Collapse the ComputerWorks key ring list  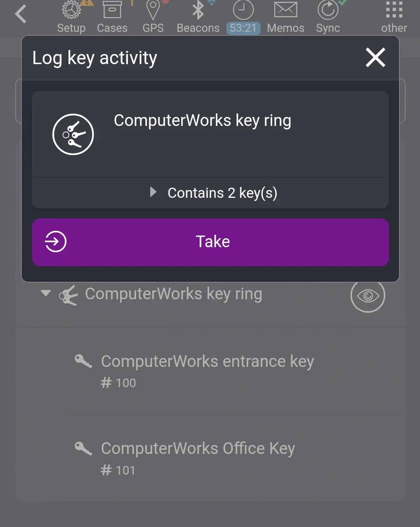click(45, 294)
